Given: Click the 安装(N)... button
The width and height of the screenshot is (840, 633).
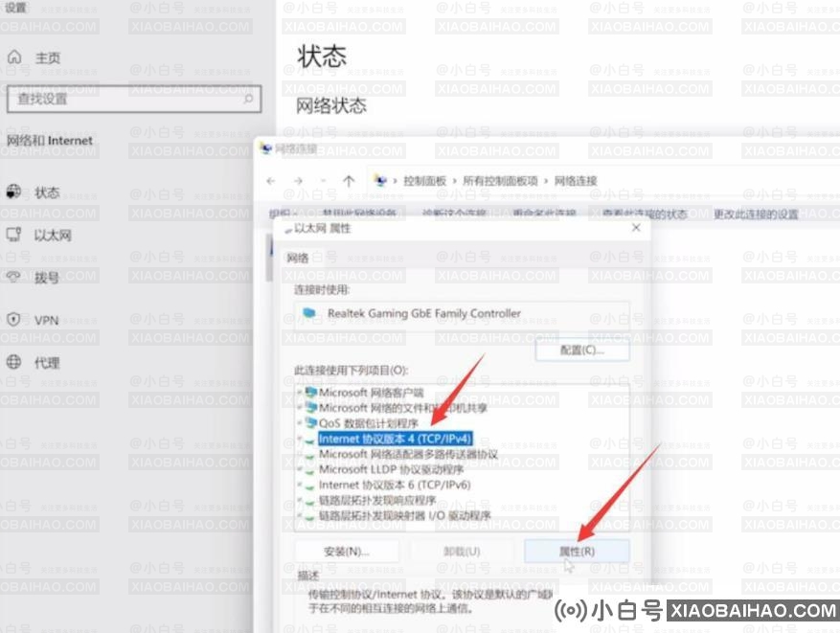Looking at the screenshot, I should click(x=347, y=551).
